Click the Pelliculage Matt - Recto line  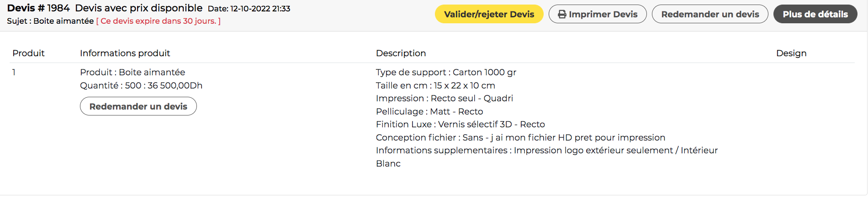tap(429, 111)
